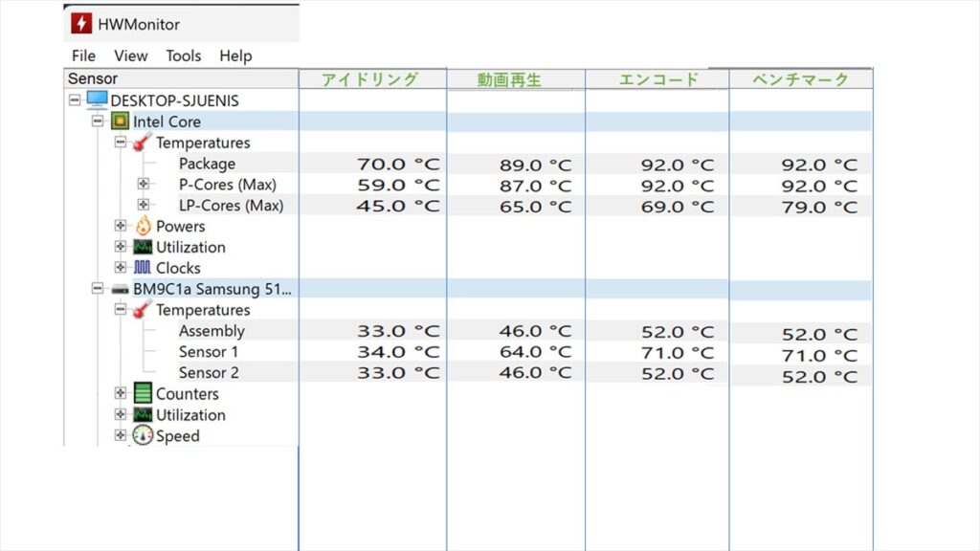Click the Speed gauge icon
Image resolution: width=980 pixels, height=551 pixels.
click(143, 435)
